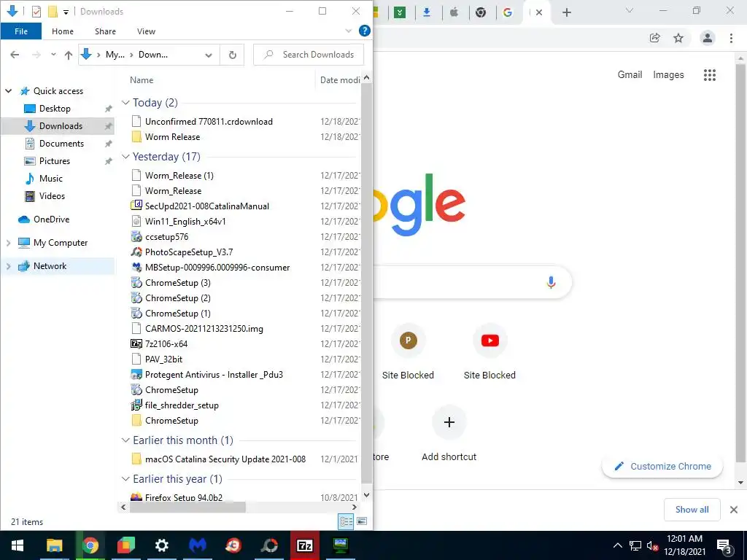Expand the Explorer ribbon chevron
Screen dimensions: 747x560
[348, 31]
